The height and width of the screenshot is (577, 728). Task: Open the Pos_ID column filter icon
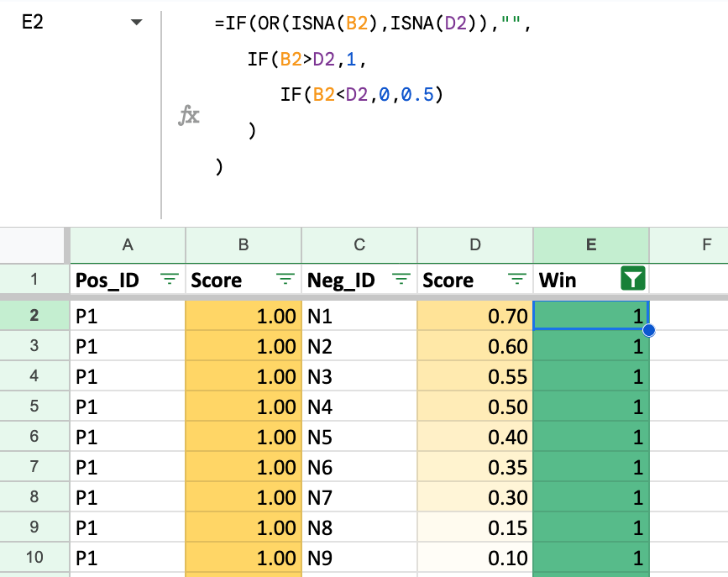click(170, 280)
